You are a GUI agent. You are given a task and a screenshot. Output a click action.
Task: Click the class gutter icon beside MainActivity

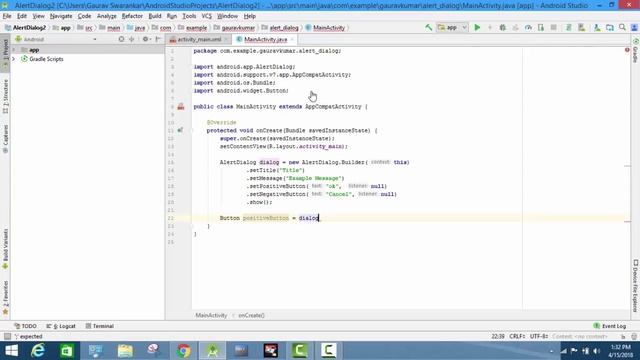click(181, 107)
